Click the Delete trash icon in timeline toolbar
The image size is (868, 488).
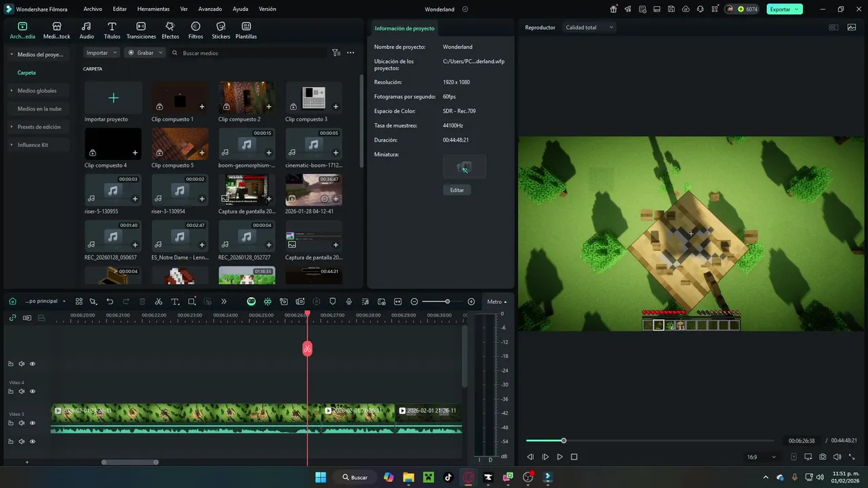coord(142,302)
